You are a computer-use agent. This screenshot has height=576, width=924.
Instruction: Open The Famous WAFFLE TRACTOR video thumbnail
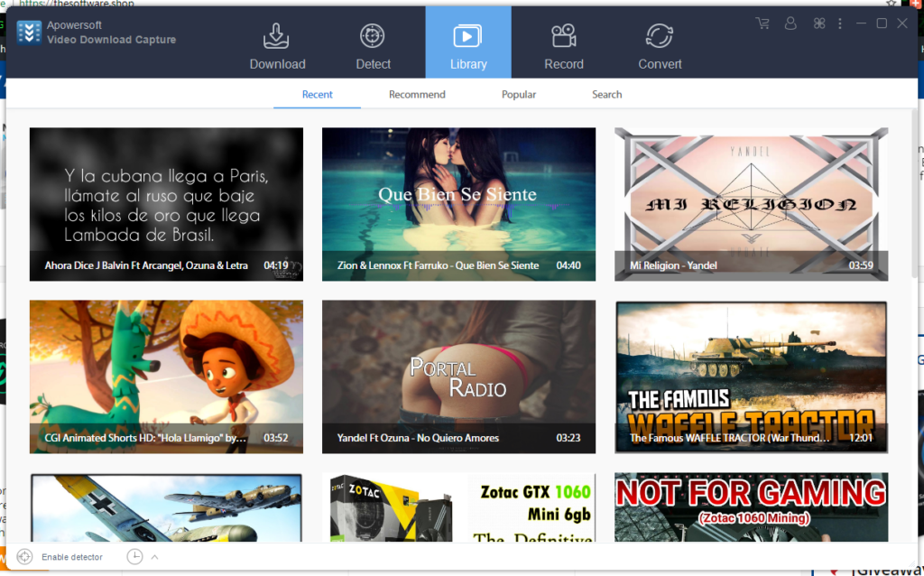pos(752,376)
